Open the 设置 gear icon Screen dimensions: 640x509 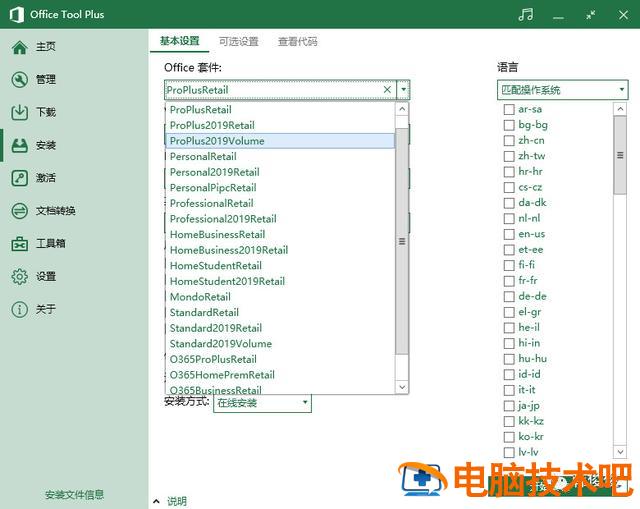coord(19,277)
